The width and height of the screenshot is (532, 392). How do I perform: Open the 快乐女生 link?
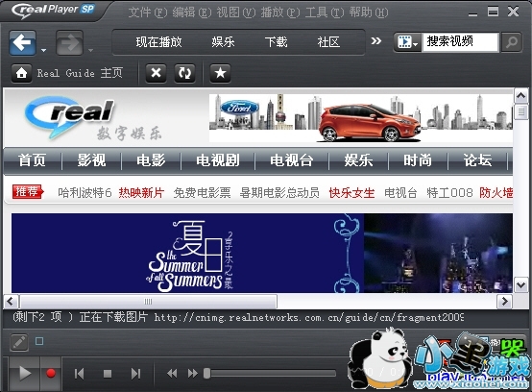tap(351, 193)
